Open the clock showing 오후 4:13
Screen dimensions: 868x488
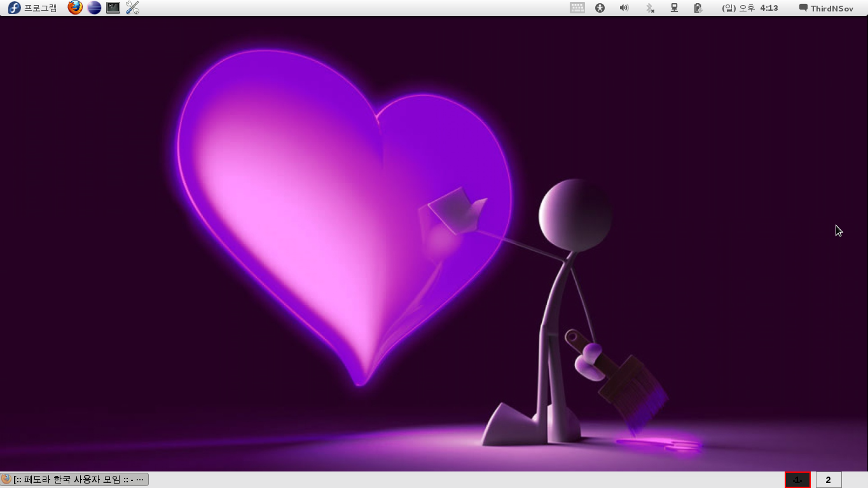tap(750, 8)
